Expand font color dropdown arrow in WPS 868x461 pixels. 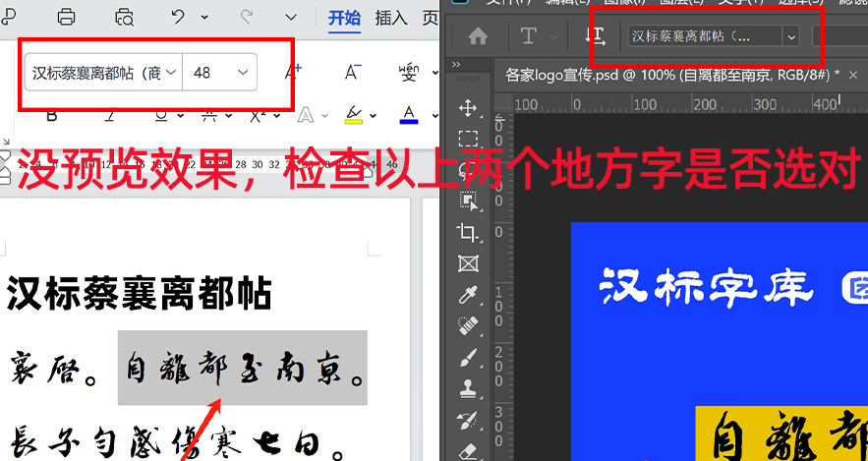pyautogui.click(x=435, y=116)
